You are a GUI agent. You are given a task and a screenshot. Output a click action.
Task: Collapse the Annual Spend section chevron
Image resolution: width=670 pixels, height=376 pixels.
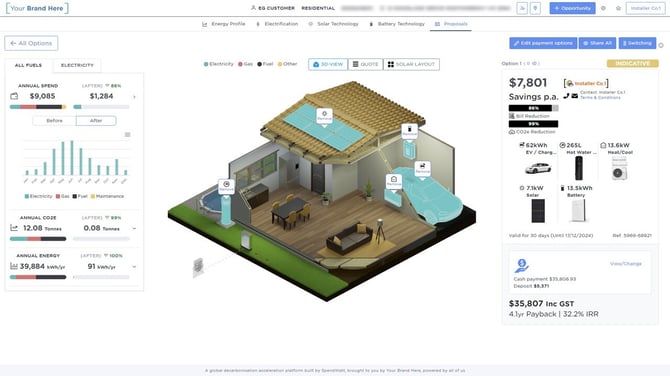tap(134, 97)
